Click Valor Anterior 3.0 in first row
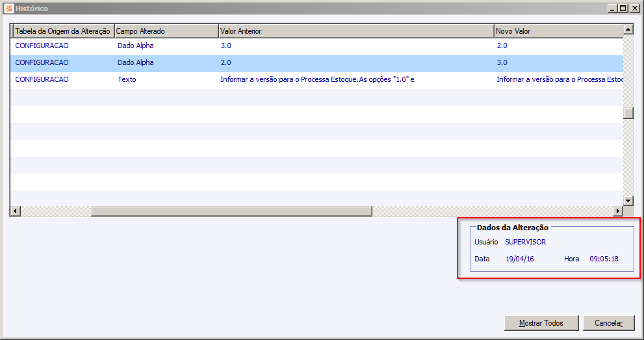644x340 pixels. click(226, 46)
